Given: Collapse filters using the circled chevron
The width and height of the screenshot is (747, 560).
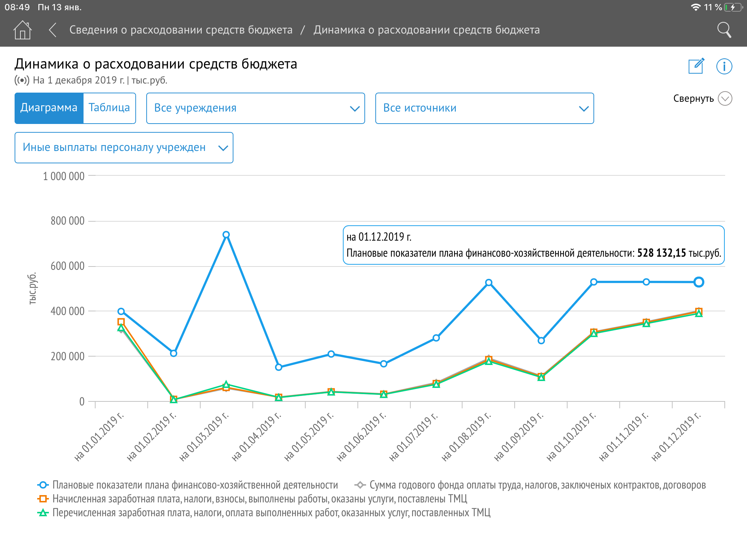Looking at the screenshot, I should click(x=725, y=98).
